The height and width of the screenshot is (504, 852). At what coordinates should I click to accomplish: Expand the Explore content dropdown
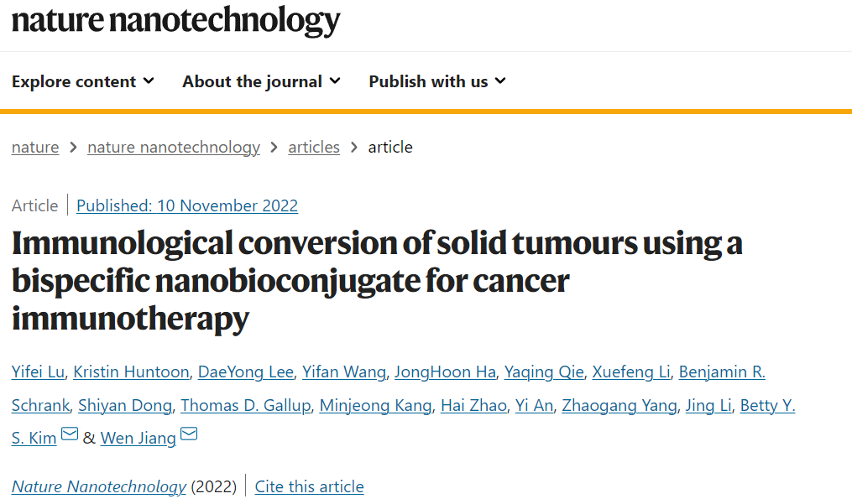(x=83, y=81)
